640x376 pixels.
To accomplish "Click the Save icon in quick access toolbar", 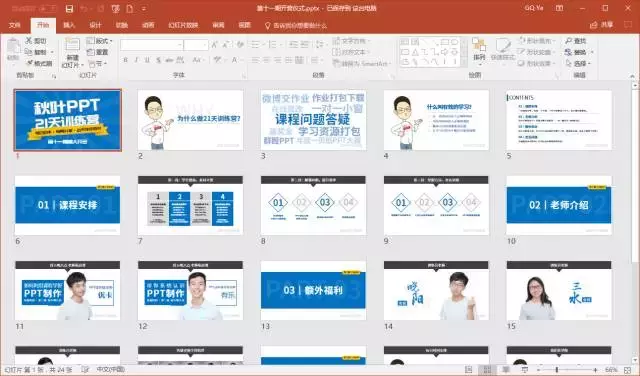I will pos(69,9).
